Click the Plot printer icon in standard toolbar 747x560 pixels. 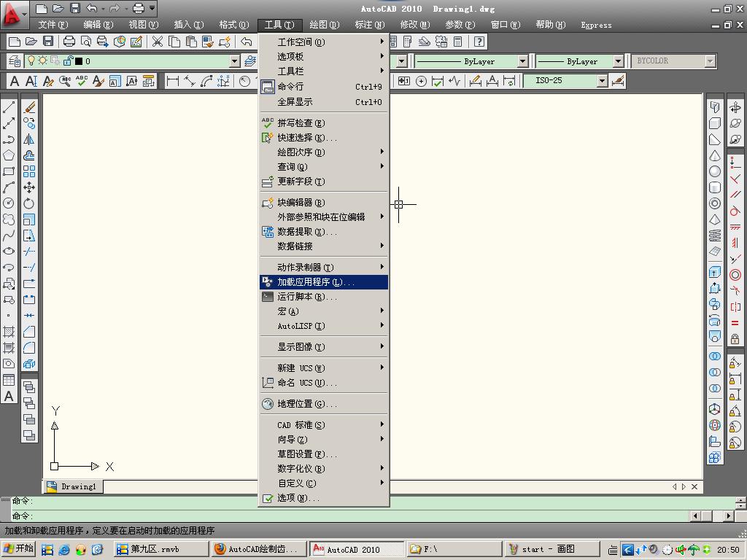point(69,42)
